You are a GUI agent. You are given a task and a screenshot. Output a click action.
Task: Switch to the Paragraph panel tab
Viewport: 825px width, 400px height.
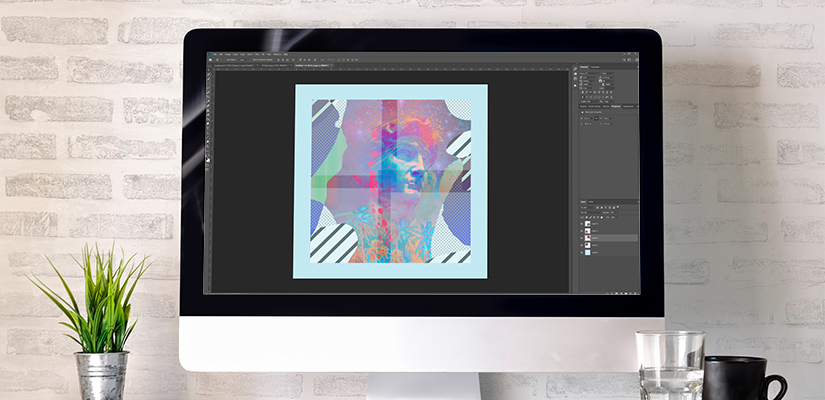coord(595,67)
